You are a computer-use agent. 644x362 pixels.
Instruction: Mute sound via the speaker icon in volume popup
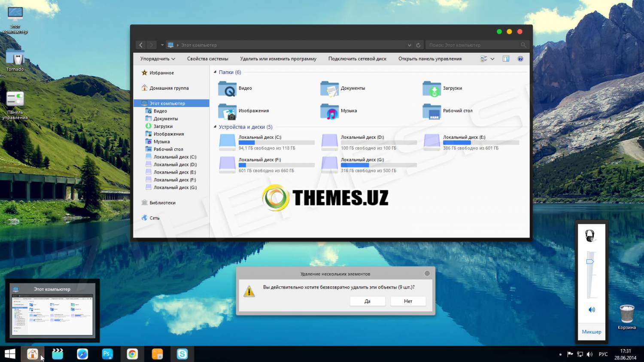(591, 310)
